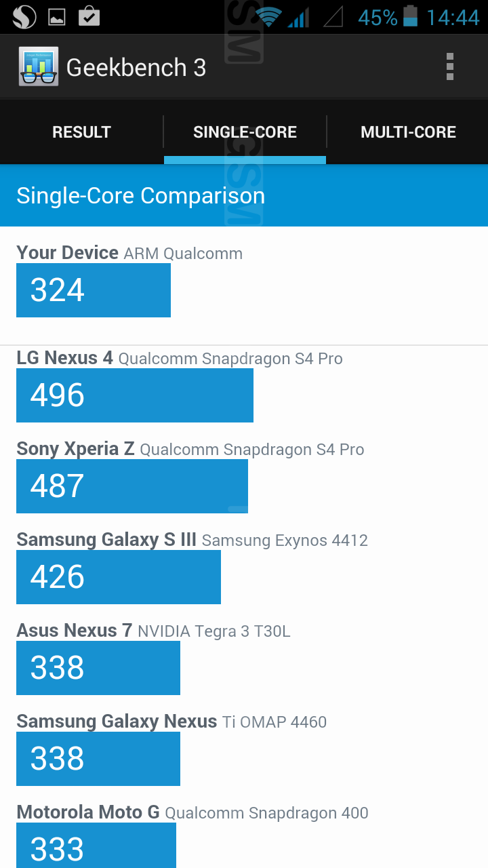Switch to the RESULT tab
Image resolution: width=488 pixels, height=868 pixels.
(x=81, y=132)
